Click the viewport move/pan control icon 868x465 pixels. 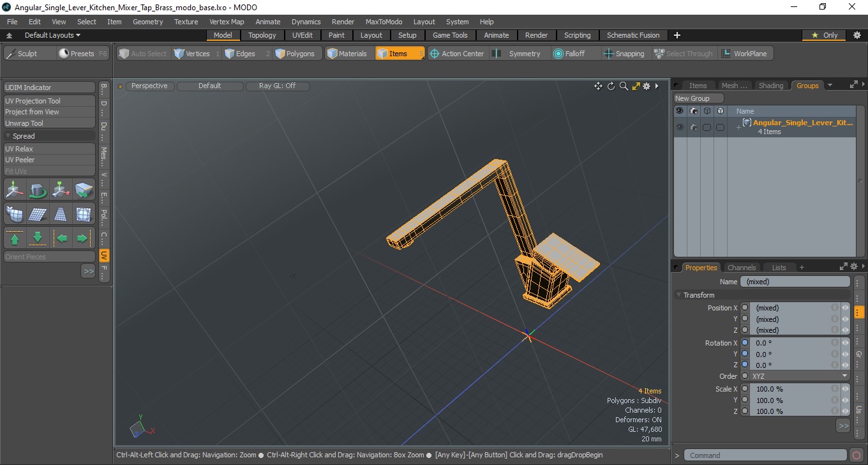pyautogui.click(x=598, y=86)
